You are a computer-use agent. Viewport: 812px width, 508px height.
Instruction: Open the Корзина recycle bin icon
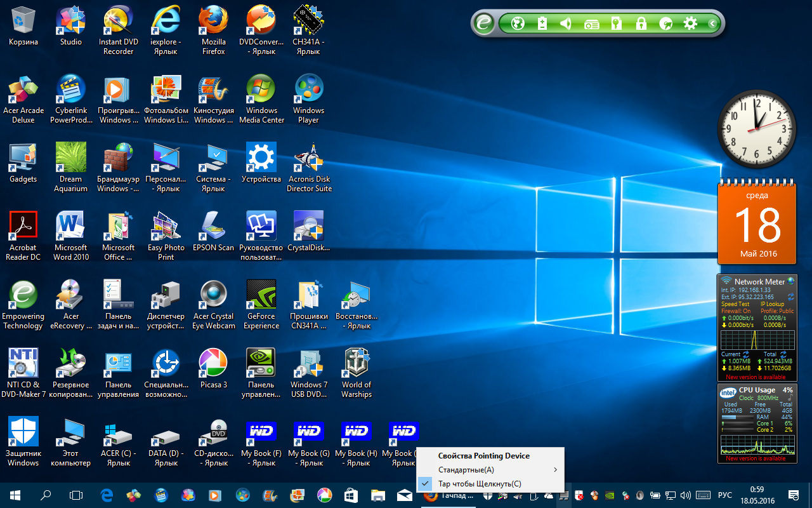pyautogui.click(x=23, y=26)
